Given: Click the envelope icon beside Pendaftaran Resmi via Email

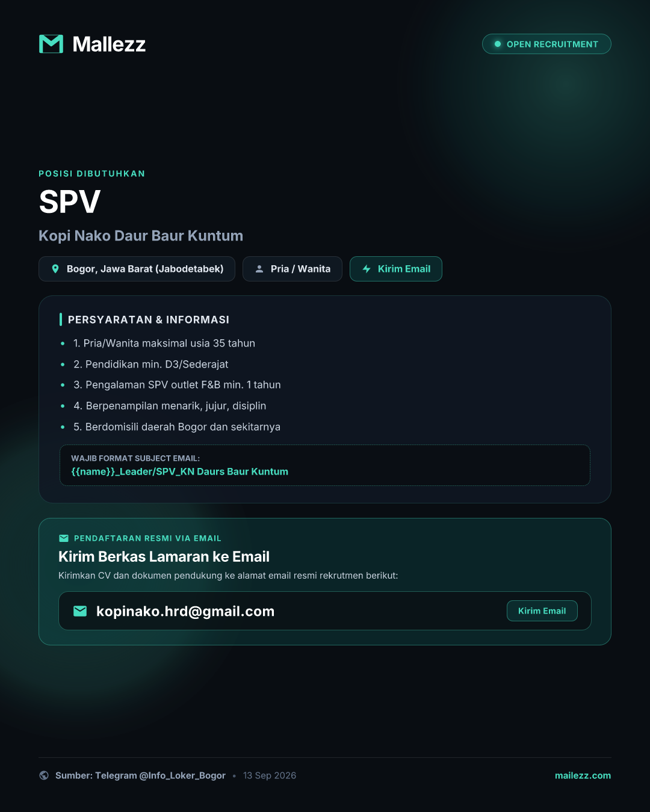Looking at the screenshot, I should click(64, 538).
